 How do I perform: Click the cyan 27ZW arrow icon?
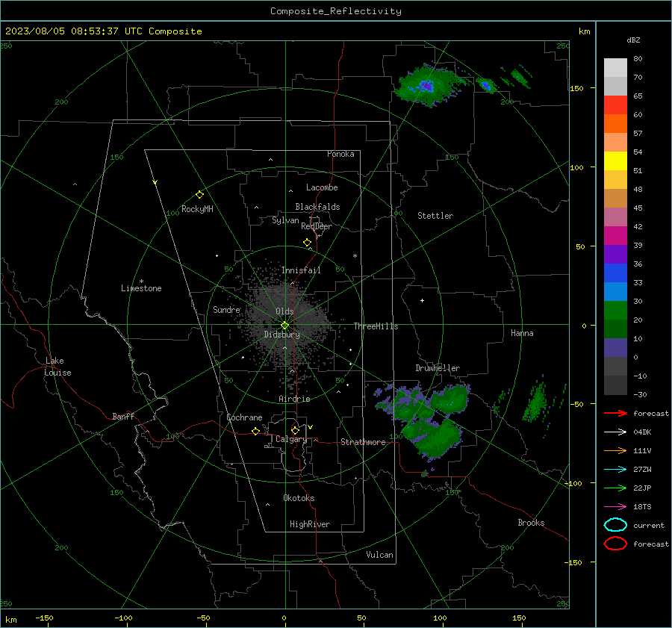coord(615,470)
